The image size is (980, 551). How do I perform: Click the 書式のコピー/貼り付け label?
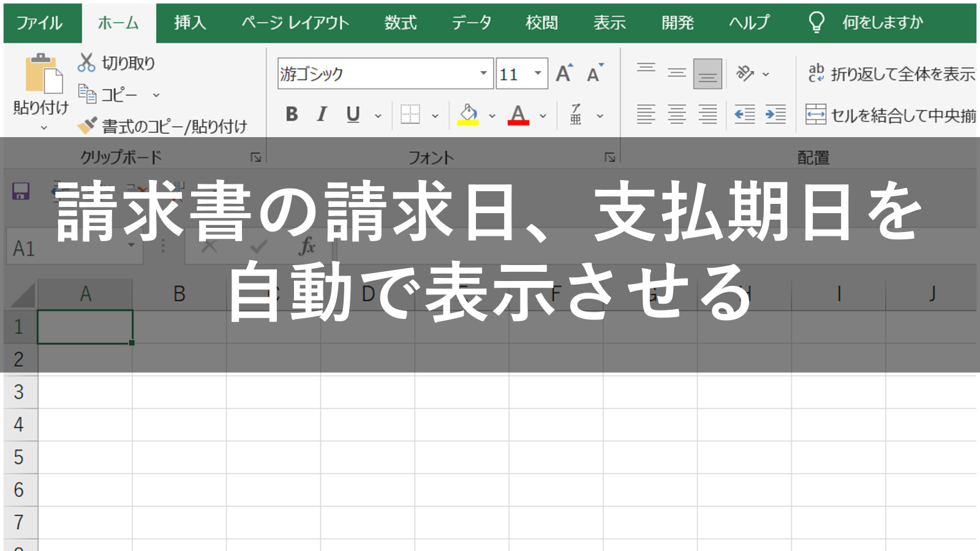[x=175, y=126]
